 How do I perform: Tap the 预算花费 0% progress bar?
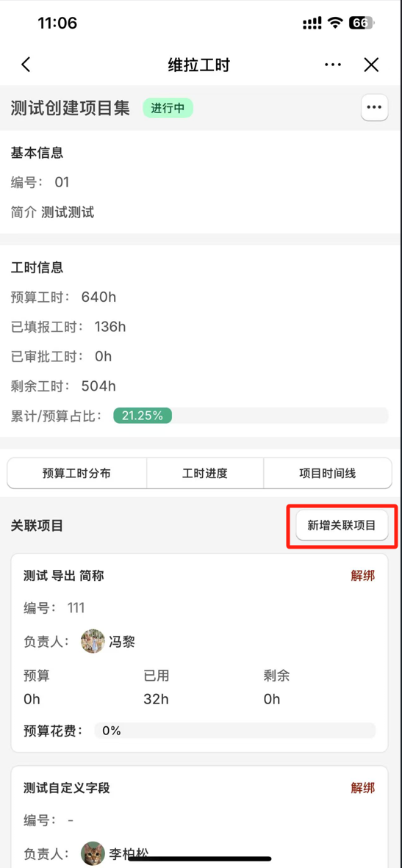point(234,731)
